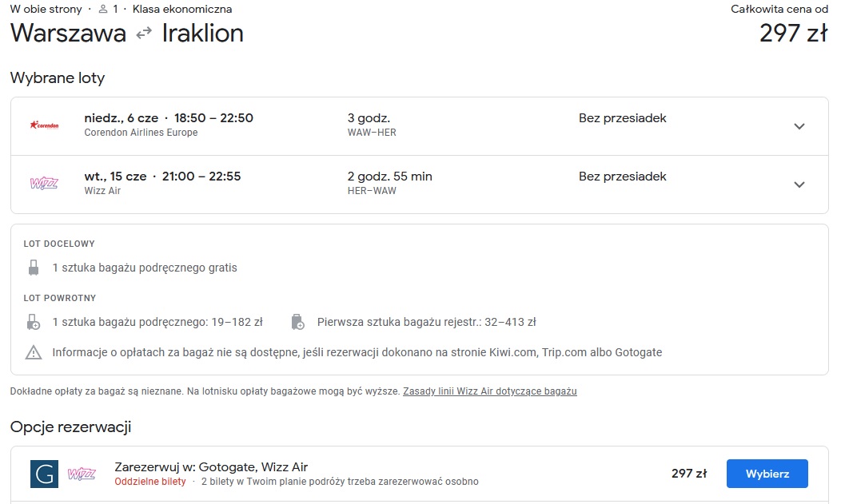Click the passenger count person icon
The height and width of the screenshot is (504, 845).
pyautogui.click(x=103, y=9)
